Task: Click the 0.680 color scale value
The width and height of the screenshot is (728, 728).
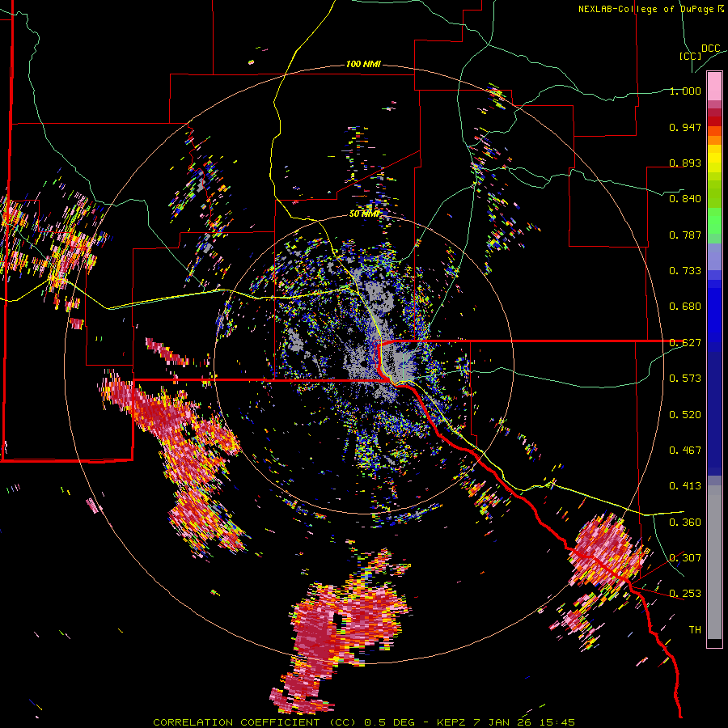Action: 685,307
